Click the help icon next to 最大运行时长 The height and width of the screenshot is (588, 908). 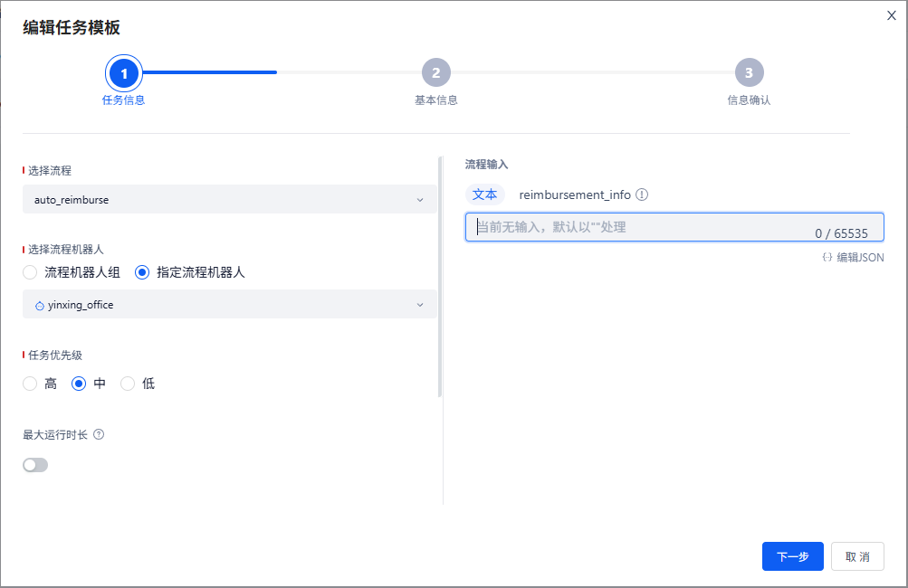(98, 434)
